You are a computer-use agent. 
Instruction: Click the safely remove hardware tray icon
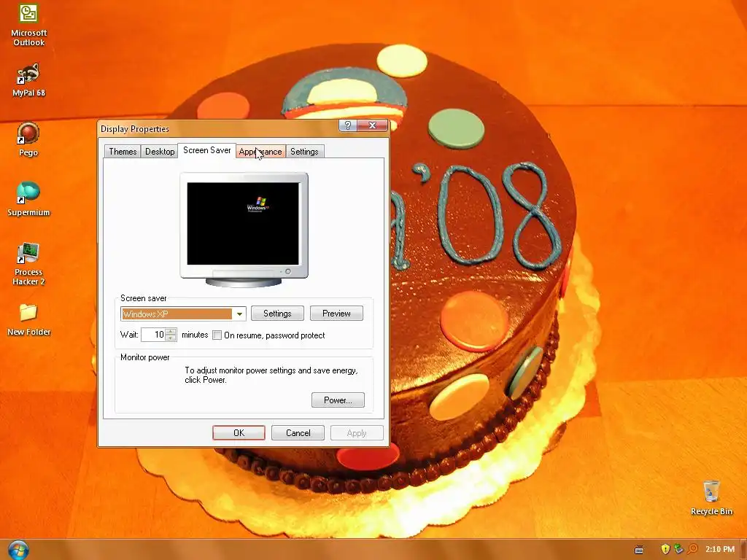(x=678, y=549)
